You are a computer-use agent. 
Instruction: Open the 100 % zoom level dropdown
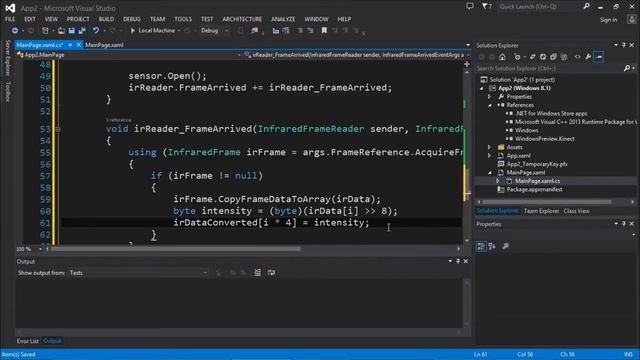[x=40, y=249]
